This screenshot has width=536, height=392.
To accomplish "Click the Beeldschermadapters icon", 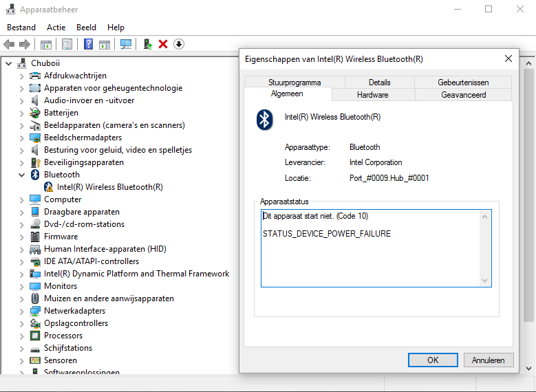I will pyautogui.click(x=35, y=138).
